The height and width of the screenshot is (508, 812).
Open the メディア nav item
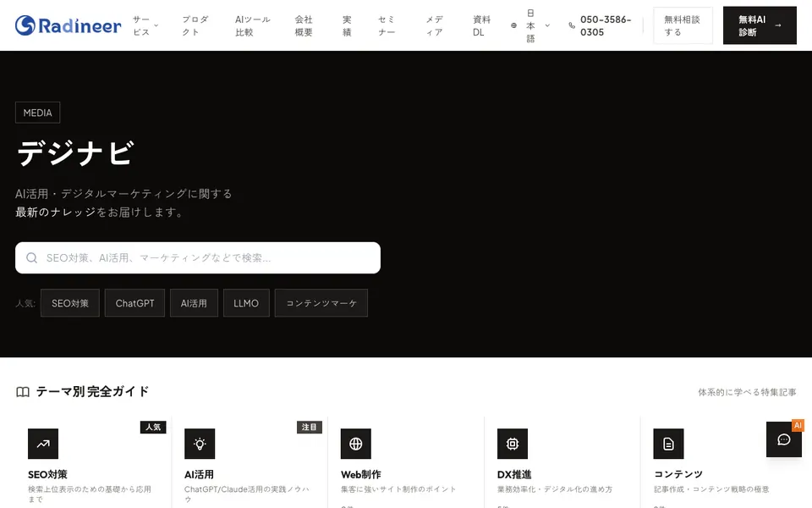click(435, 25)
